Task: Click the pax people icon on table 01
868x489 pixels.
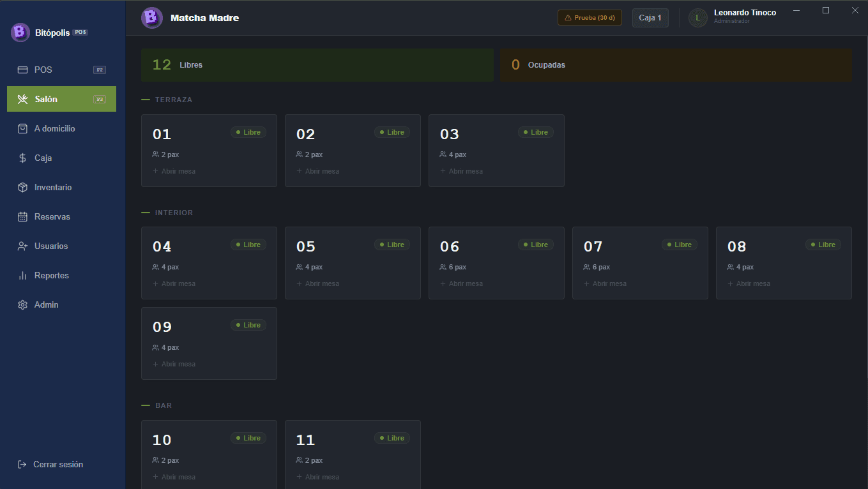Action: [155, 154]
